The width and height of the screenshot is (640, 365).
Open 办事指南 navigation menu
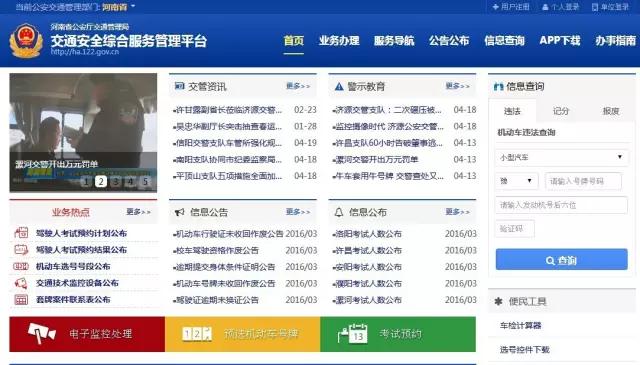click(x=615, y=40)
